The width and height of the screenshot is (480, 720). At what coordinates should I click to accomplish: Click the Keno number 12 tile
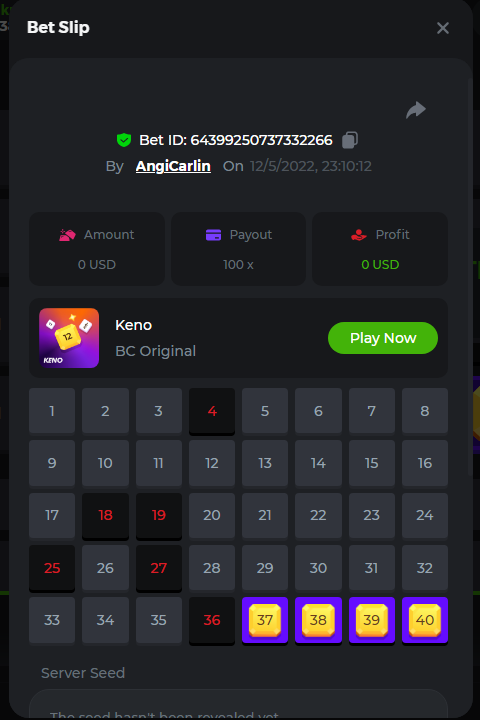click(x=212, y=463)
